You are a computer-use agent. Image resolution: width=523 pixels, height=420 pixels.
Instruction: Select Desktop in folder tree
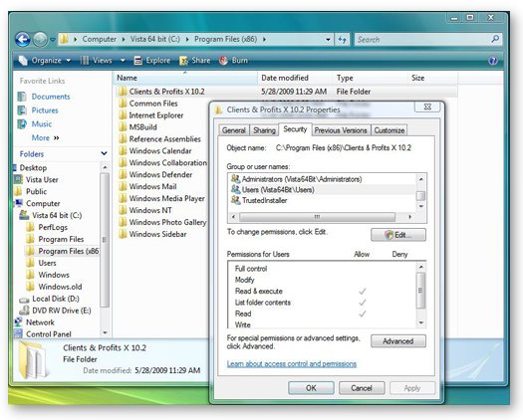33,167
